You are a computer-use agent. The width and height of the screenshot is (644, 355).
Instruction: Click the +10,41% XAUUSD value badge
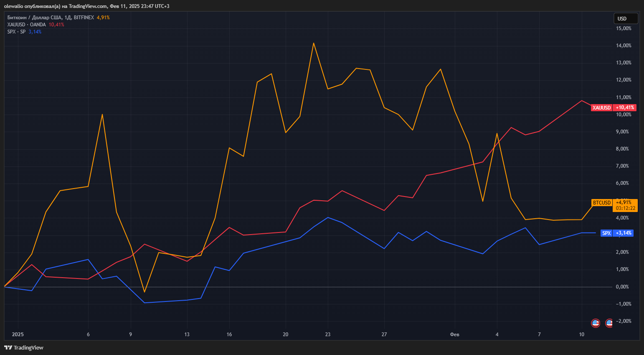[x=625, y=107]
